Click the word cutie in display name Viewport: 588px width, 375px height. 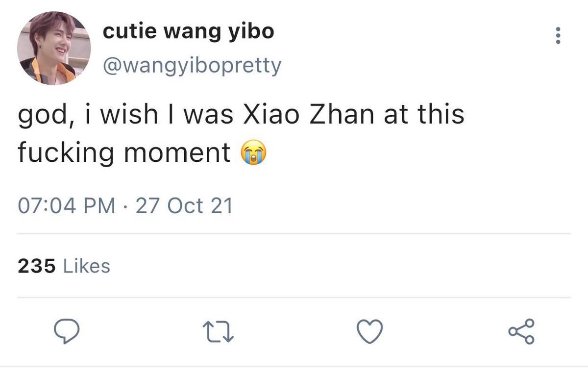128,32
